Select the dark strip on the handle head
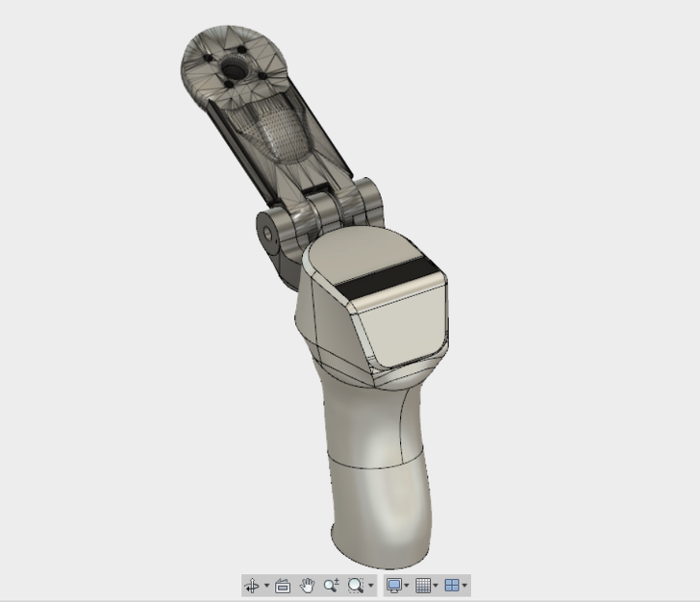 [x=387, y=279]
